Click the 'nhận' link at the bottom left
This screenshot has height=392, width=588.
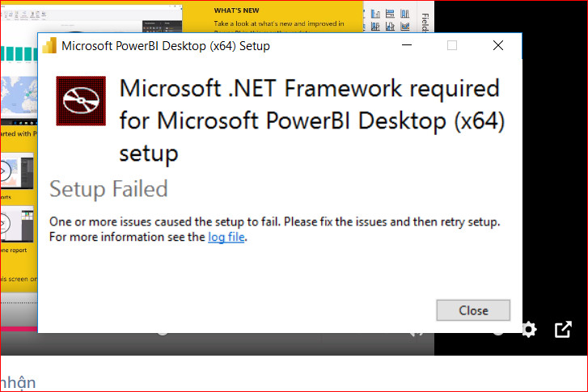pyautogui.click(x=18, y=382)
